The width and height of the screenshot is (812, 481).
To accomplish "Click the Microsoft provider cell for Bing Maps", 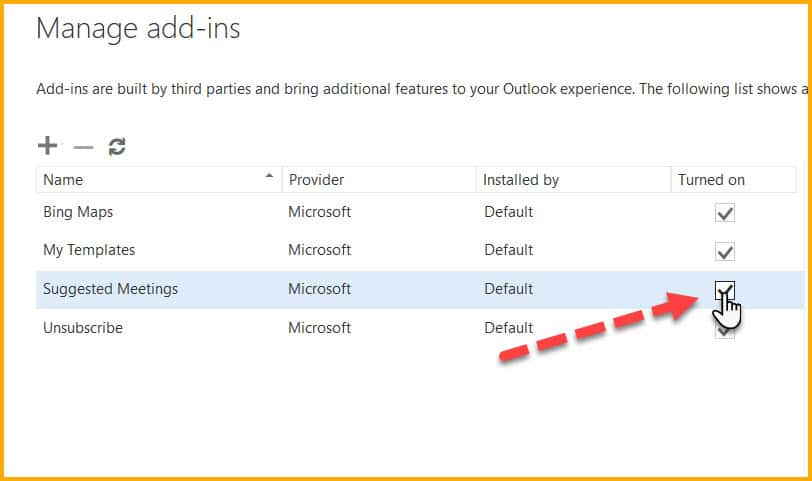I will tap(320, 212).
